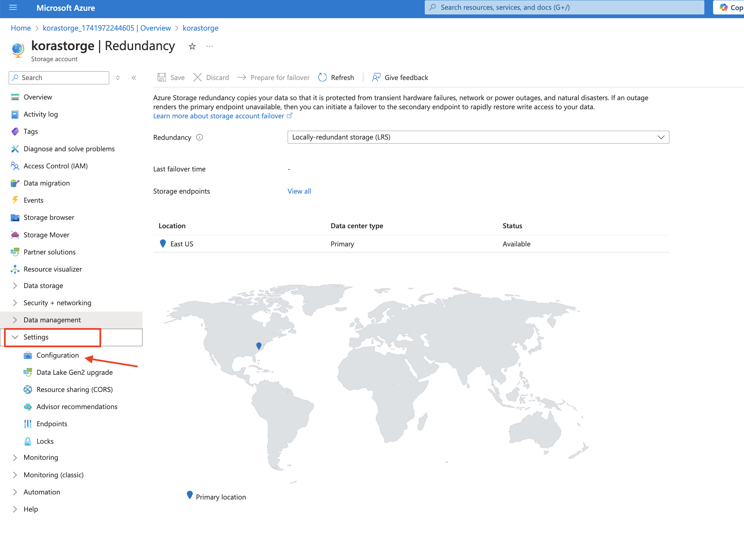Click the Events lightning icon
This screenshot has height=560, width=744.
(x=15, y=200)
